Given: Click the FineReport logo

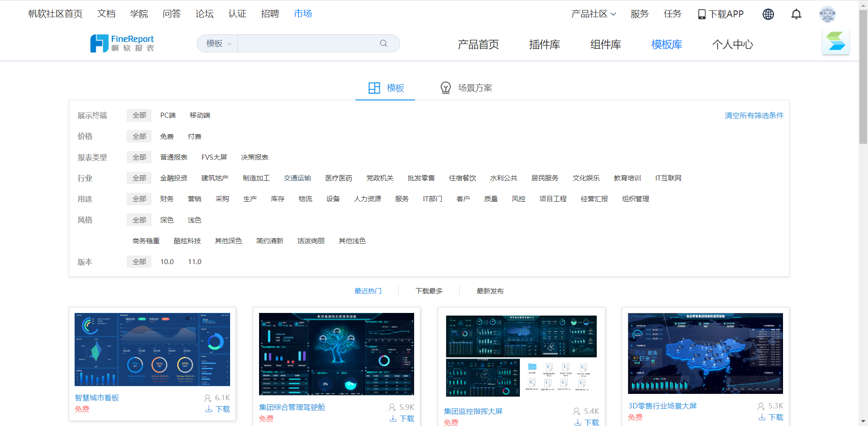Looking at the screenshot, I should point(122,43).
